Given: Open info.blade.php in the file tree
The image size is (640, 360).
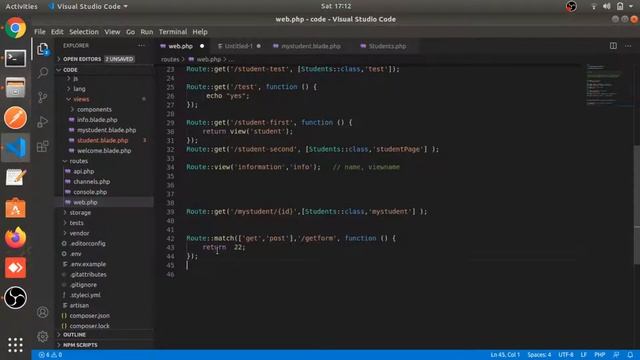Looking at the screenshot, I should click(97, 120).
